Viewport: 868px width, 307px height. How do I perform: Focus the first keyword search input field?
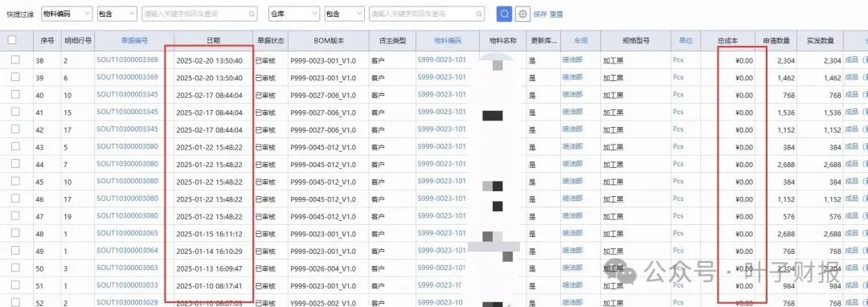pyautogui.click(x=194, y=14)
